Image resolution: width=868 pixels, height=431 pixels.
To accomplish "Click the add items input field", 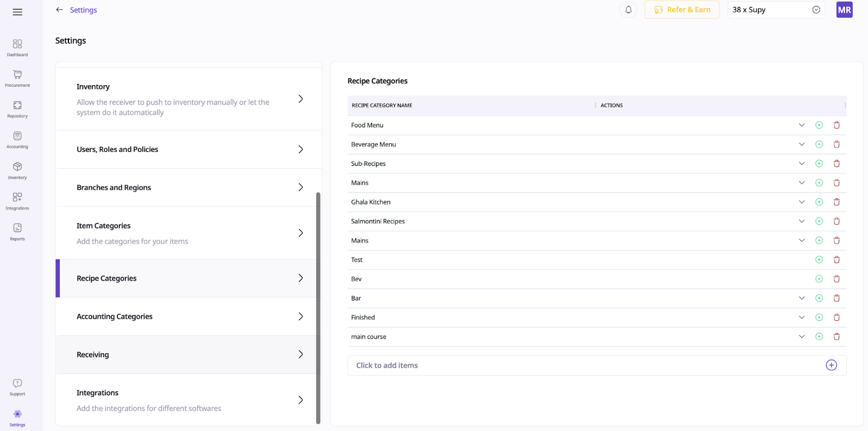I will click(x=586, y=365).
